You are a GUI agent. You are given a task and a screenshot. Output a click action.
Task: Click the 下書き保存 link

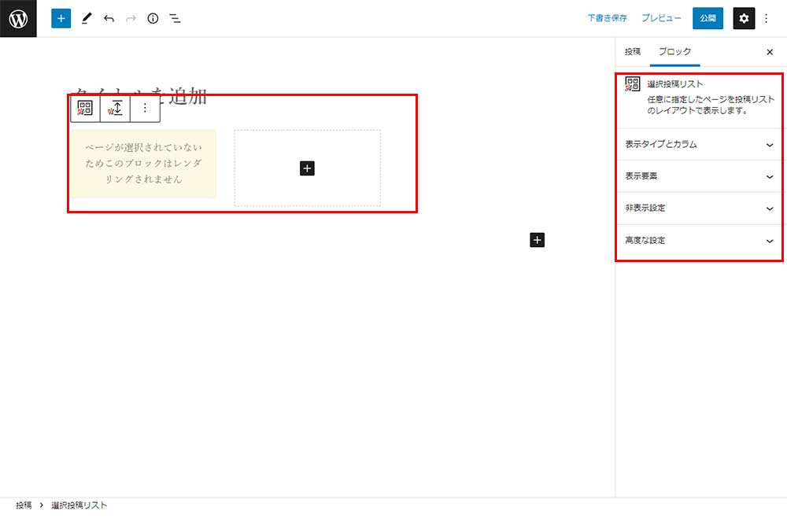point(607,18)
